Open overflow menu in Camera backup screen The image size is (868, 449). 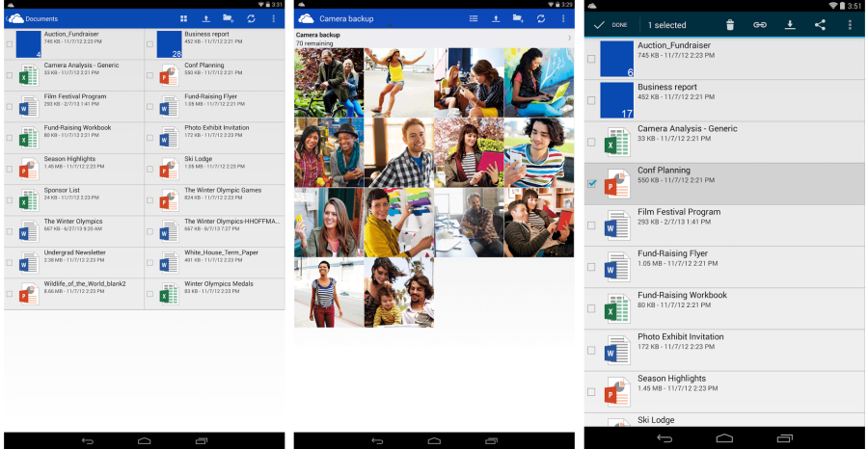pyautogui.click(x=563, y=19)
